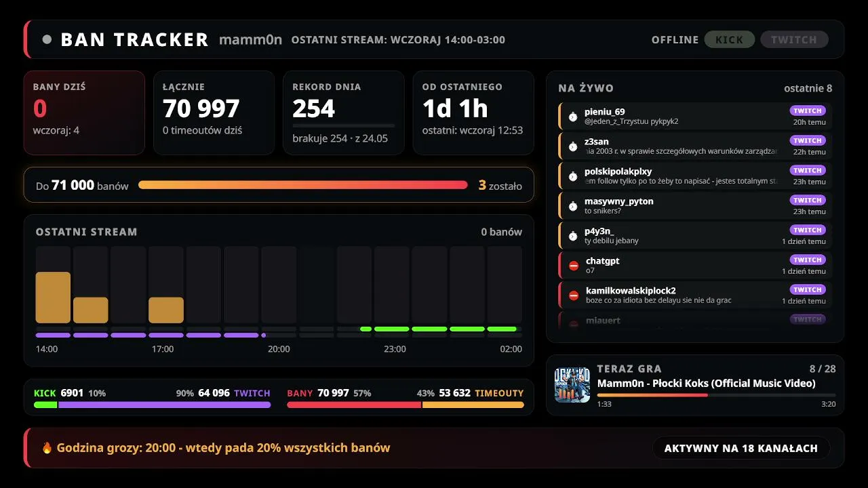
Task: Click the "ty debilu jebany" message text
Action: coord(612,241)
